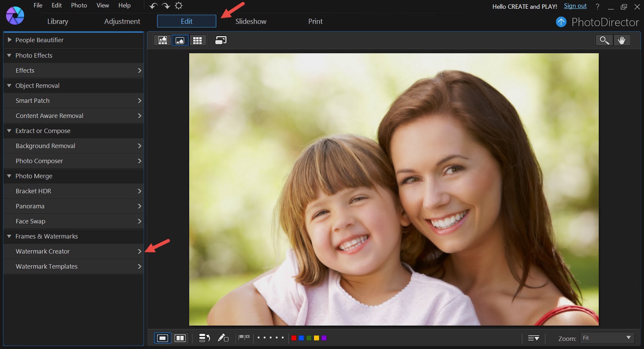The image size is (644, 349).
Task: Open the Effects tool
Action: tap(73, 70)
